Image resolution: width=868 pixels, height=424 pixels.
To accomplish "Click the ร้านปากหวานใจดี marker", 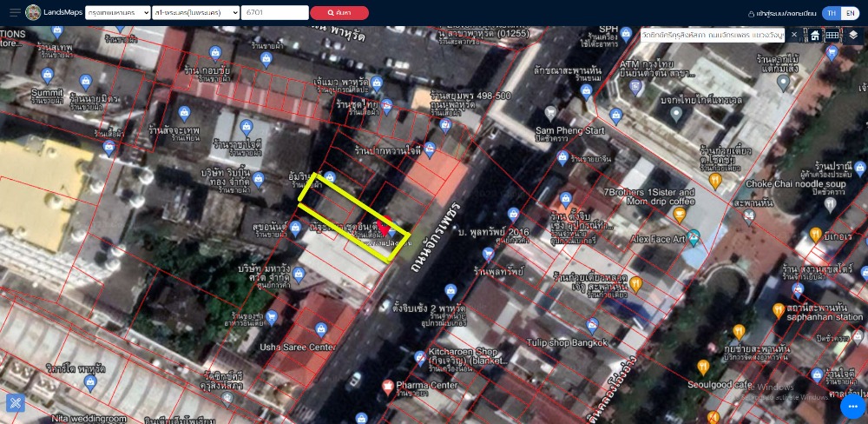I will (x=430, y=149).
